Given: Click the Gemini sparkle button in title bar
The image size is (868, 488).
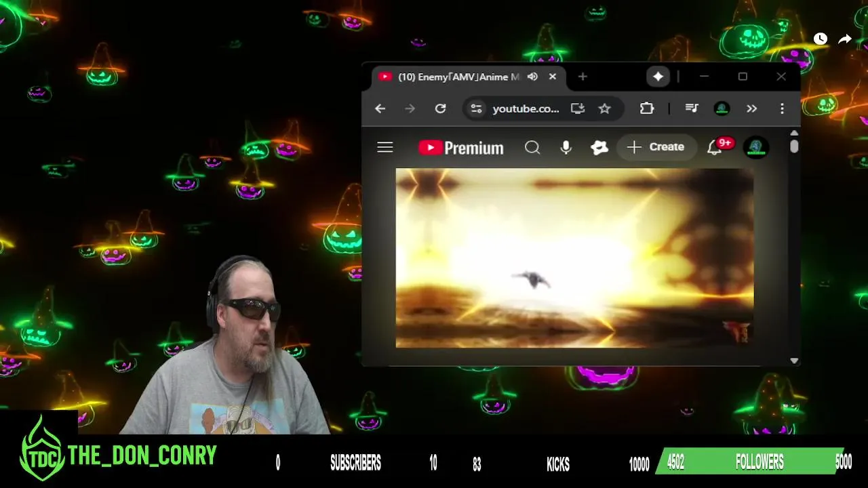Looking at the screenshot, I should [x=658, y=77].
